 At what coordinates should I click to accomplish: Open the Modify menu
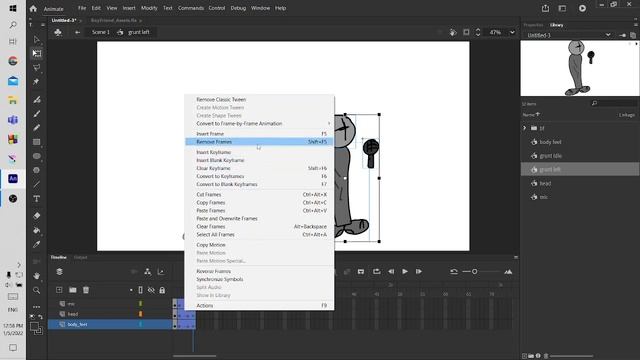[x=149, y=8]
